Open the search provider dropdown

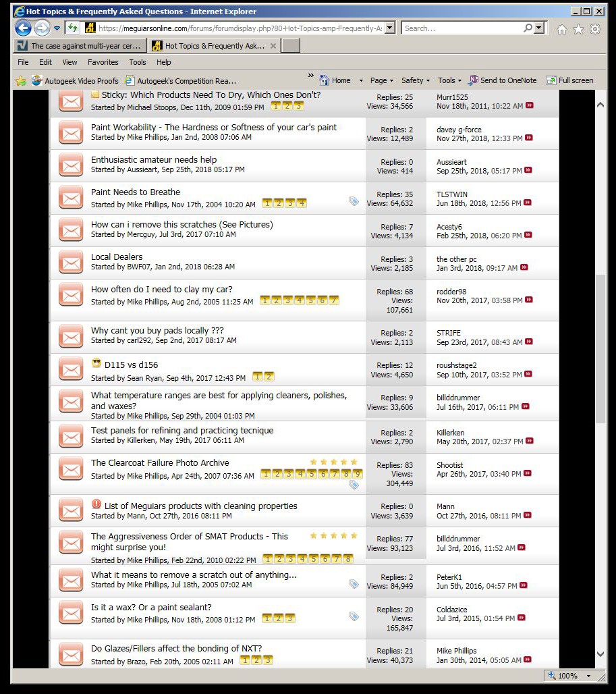538,28
